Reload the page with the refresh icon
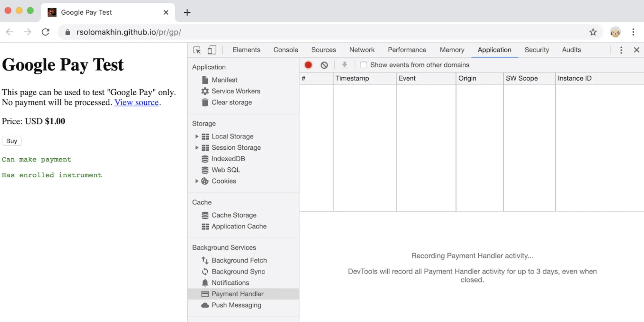Screen dimensions: 644x322 pyautogui.click(x=46, y=32)
